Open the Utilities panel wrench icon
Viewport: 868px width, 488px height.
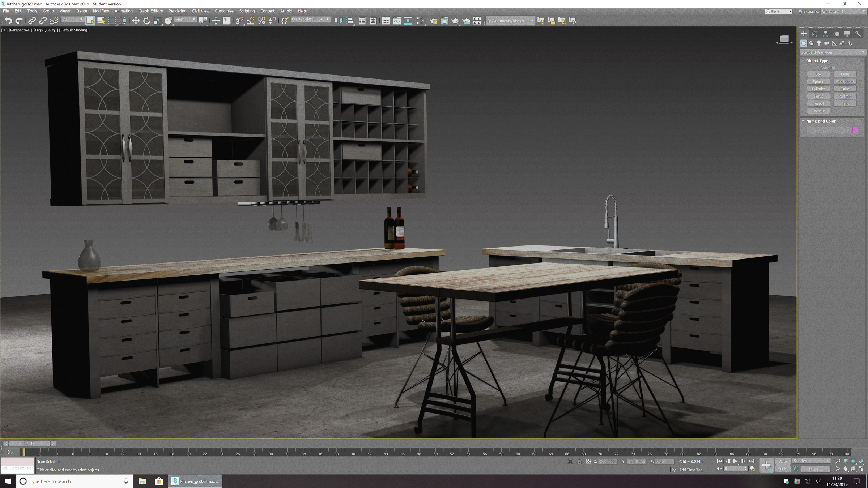(x=858, y=34)
